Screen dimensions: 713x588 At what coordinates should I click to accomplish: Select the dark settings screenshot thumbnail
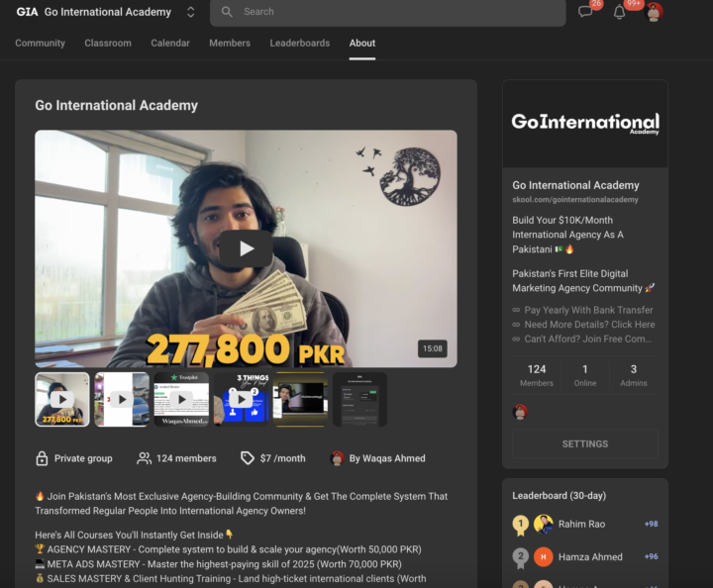360,399
